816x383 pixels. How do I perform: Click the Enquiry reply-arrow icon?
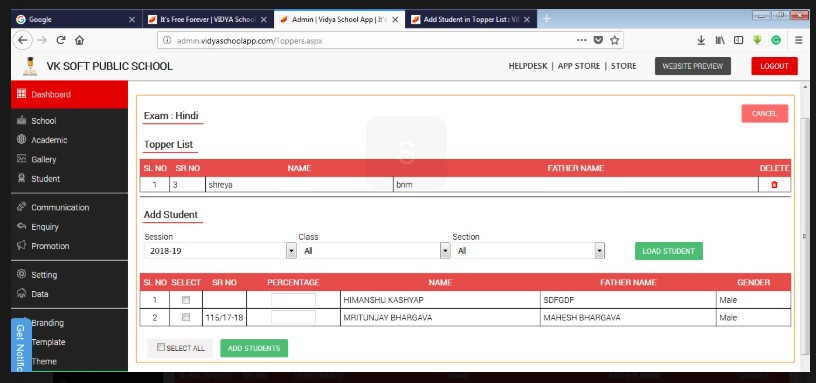coord(21,226)
